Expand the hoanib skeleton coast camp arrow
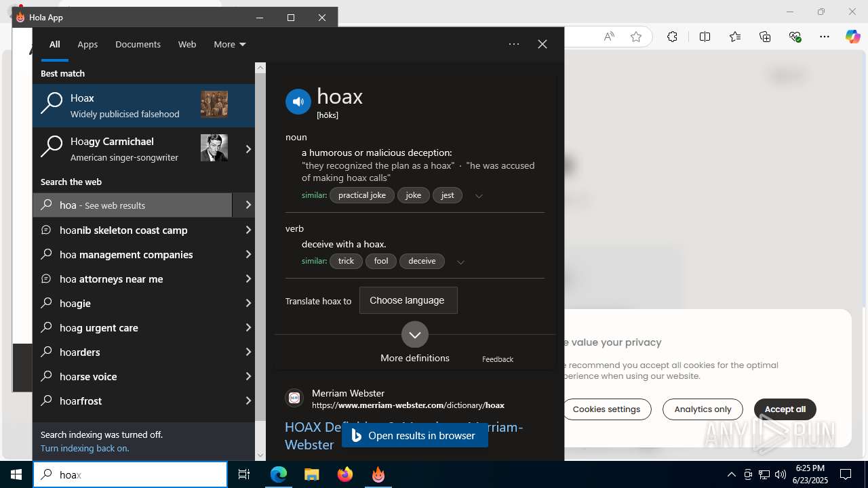Viewport: 868px width, 488px height. click(248, 230)
